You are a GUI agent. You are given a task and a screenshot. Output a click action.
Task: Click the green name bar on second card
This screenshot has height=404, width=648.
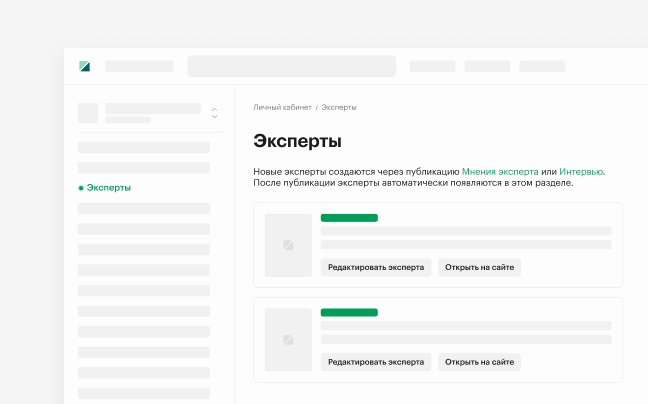[349, 312]
